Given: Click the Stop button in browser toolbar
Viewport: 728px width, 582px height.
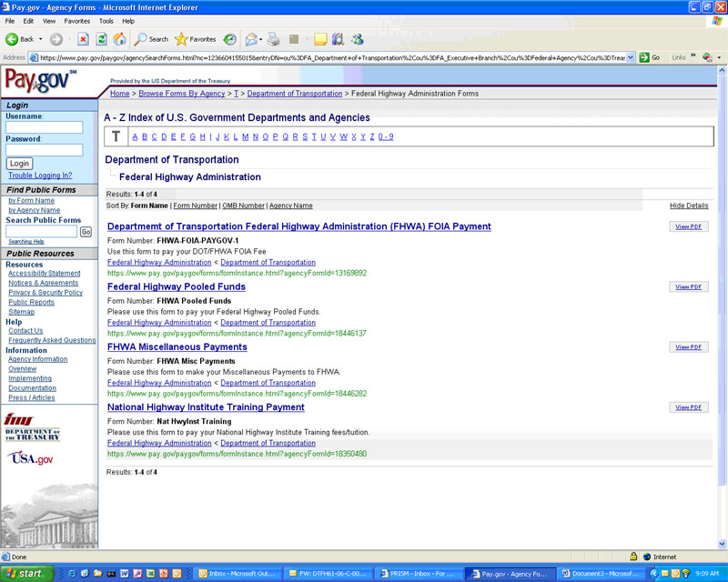Looking at the screenshot, I should [x=83, y=39].
